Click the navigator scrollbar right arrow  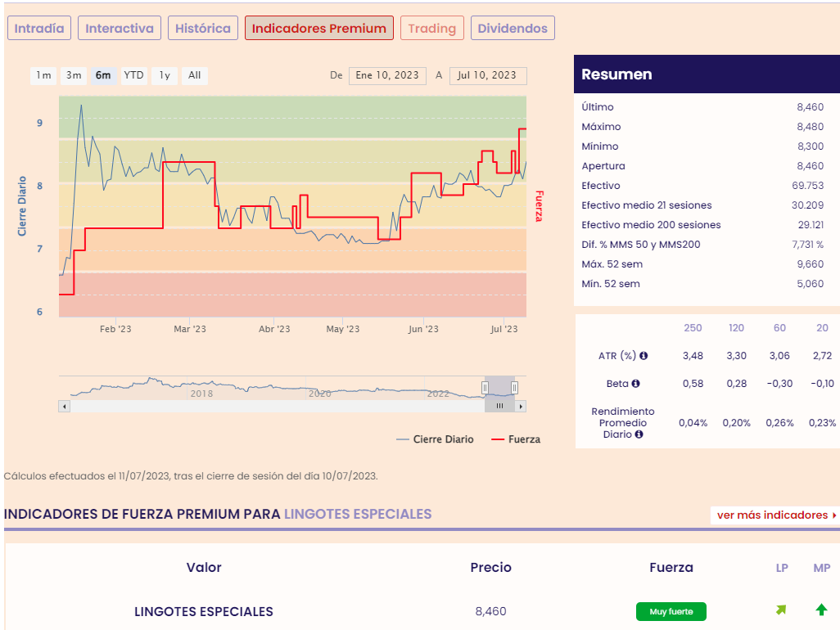(521, 406)
